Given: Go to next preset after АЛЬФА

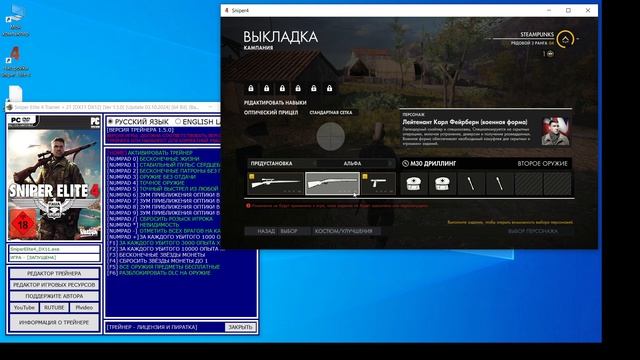Looking at the screenshot, I should tap(390, 163).
